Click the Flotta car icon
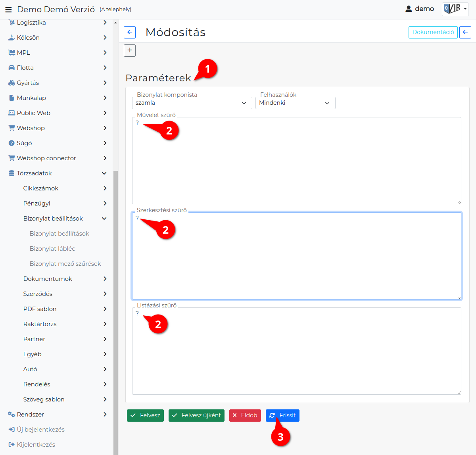Viewport: 476px width, 455px height. [12, 68]
